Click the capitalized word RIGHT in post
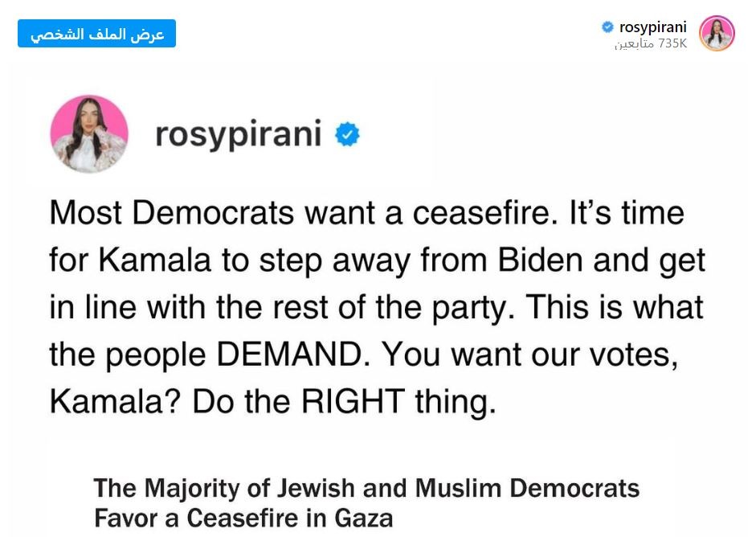The height and width of the screenshot is (537, 756). [353, 401]
